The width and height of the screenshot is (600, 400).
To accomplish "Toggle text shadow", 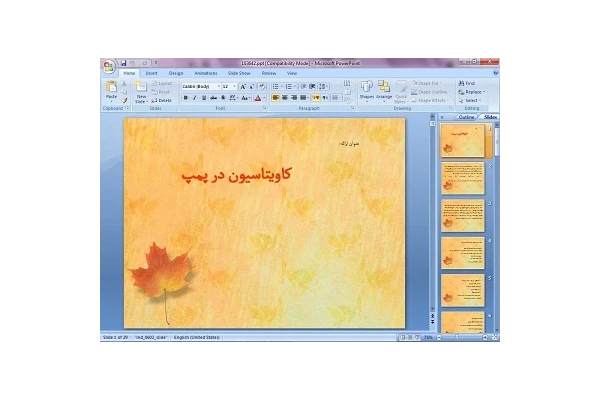I will click(x=223, y=98).
